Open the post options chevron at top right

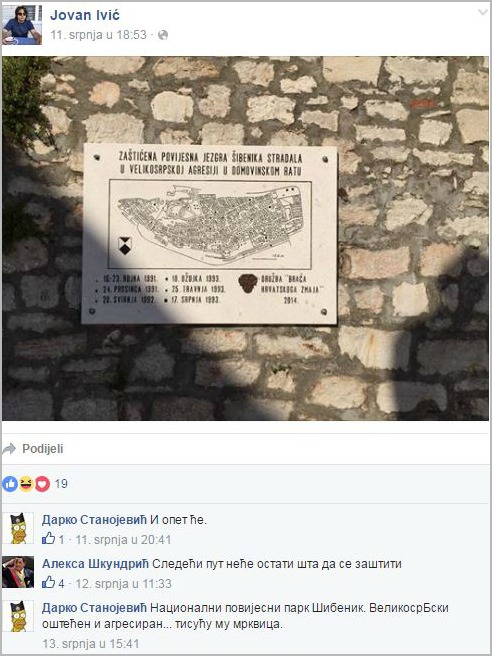tap(482, 13)
